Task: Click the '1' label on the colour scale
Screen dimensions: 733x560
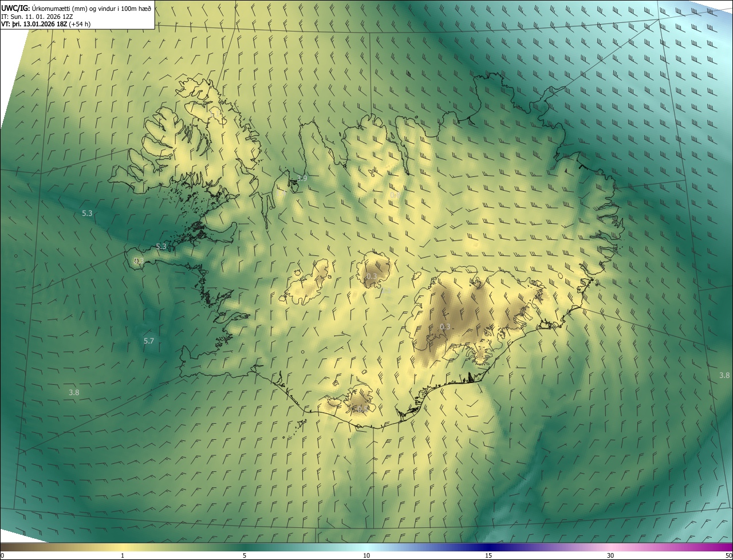Action: click(123, 555)
